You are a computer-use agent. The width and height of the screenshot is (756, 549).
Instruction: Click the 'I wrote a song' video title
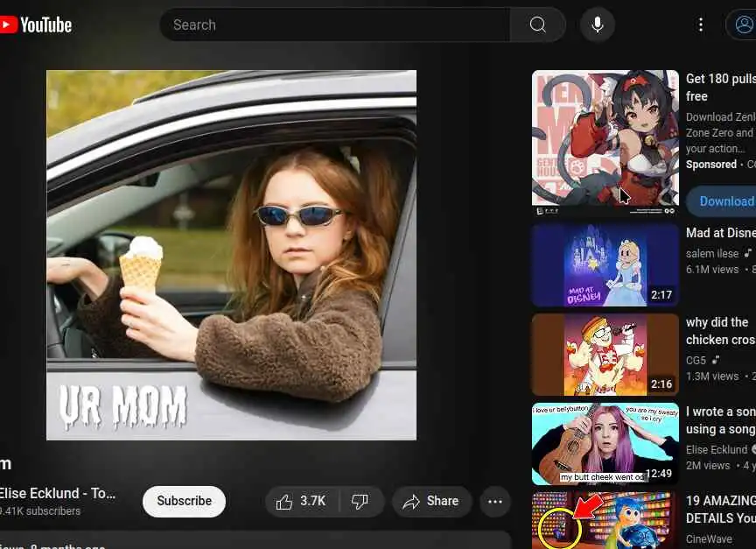point(721,420)
